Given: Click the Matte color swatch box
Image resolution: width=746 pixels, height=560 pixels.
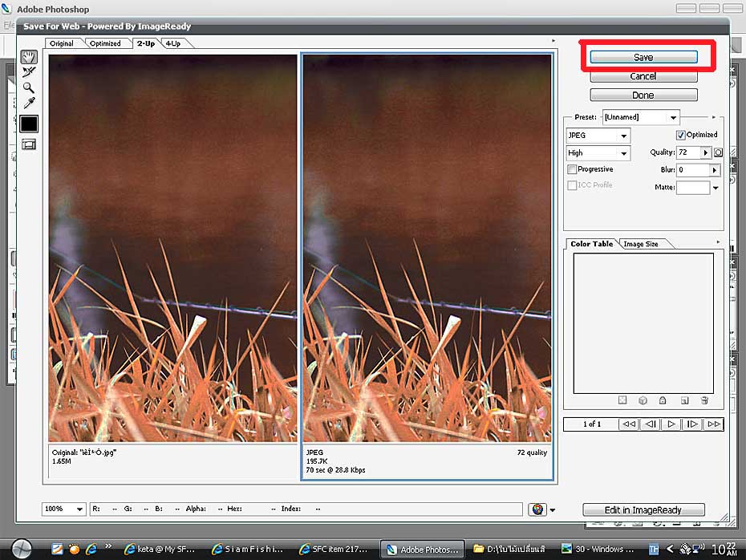Looking at the screenshot, I should 693,188.
